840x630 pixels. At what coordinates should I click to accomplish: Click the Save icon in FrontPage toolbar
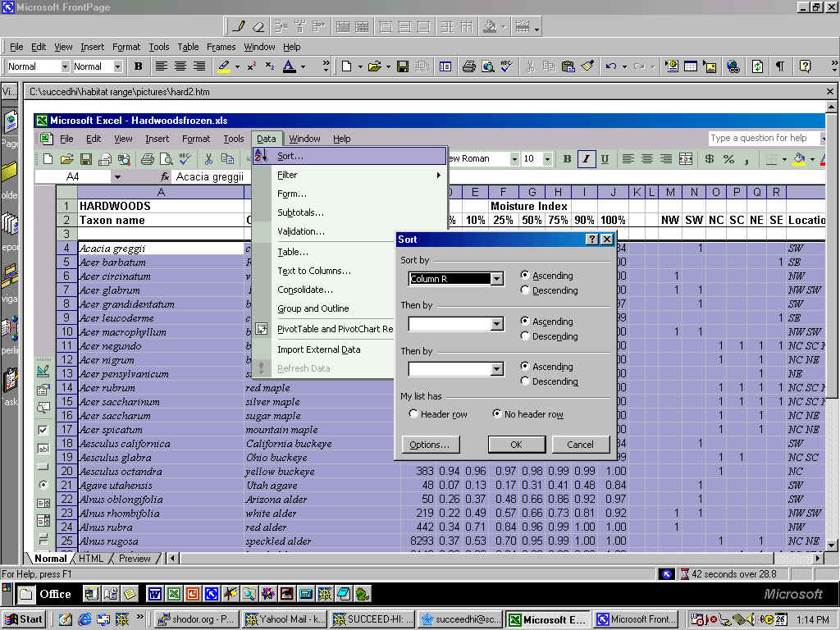pos(403,66)
